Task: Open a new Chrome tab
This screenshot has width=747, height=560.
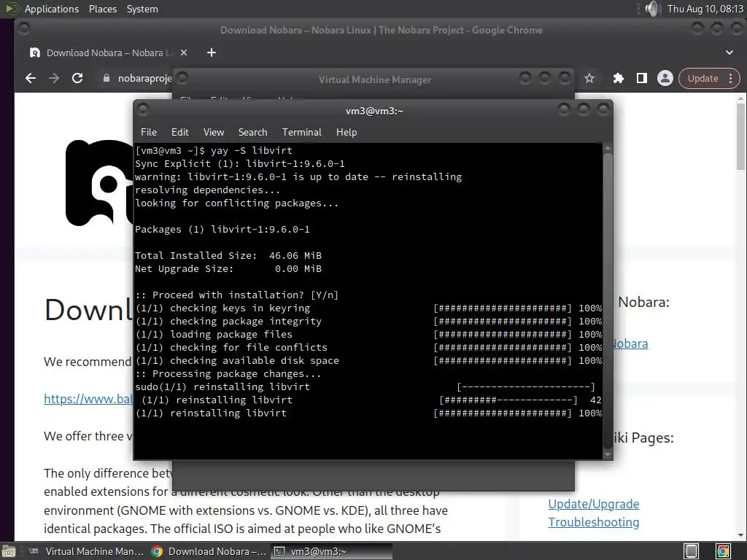Action: 212,52
